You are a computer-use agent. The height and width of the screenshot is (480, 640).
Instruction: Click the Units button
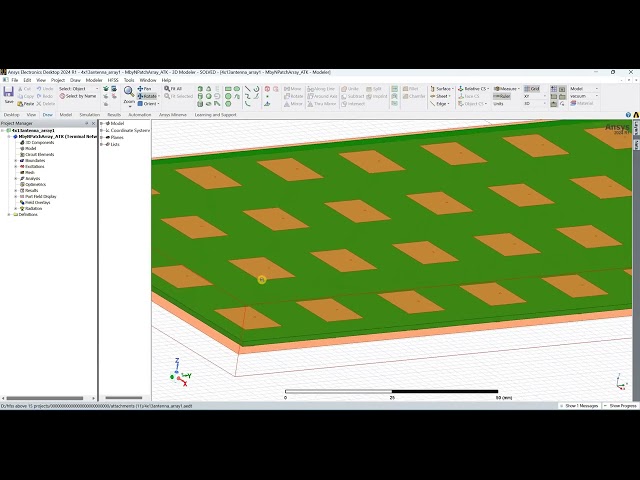click(498, 104)
